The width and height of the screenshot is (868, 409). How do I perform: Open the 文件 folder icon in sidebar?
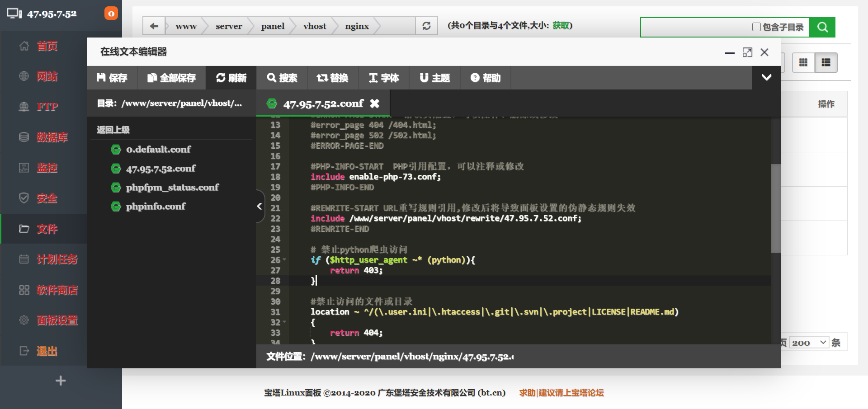24,229
